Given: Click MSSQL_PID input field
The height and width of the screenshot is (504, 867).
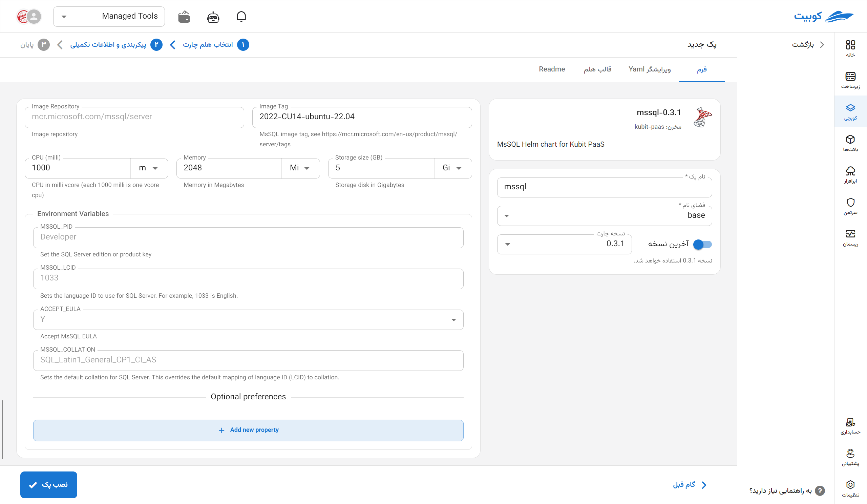Looking at the screenshot, I should (248, 237).
